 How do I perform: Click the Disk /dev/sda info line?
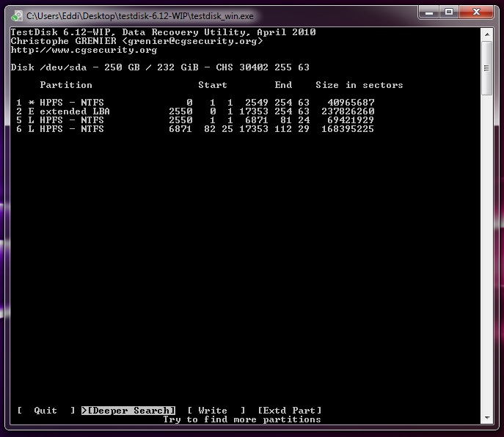click(x=160, y=67)
